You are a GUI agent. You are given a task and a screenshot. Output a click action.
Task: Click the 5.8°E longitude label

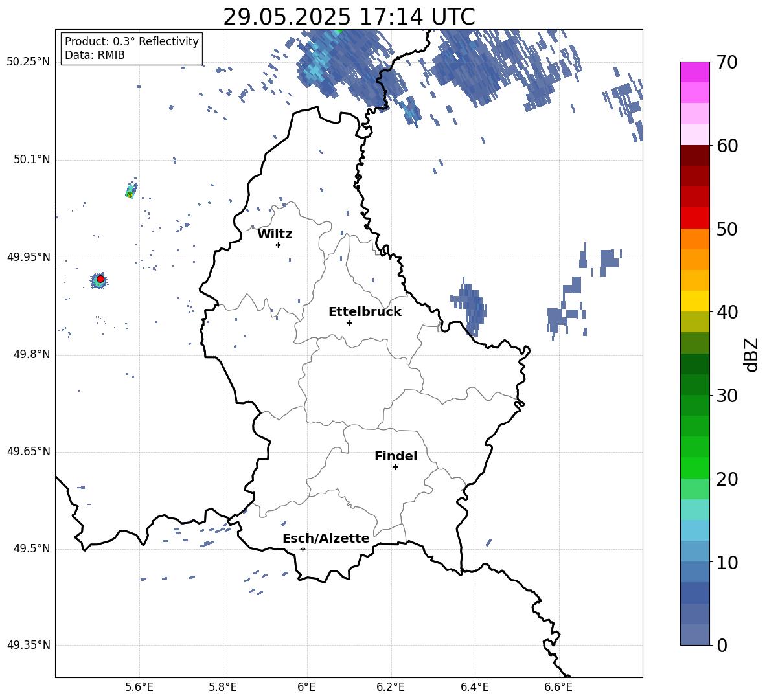click(x=223, y=687)
